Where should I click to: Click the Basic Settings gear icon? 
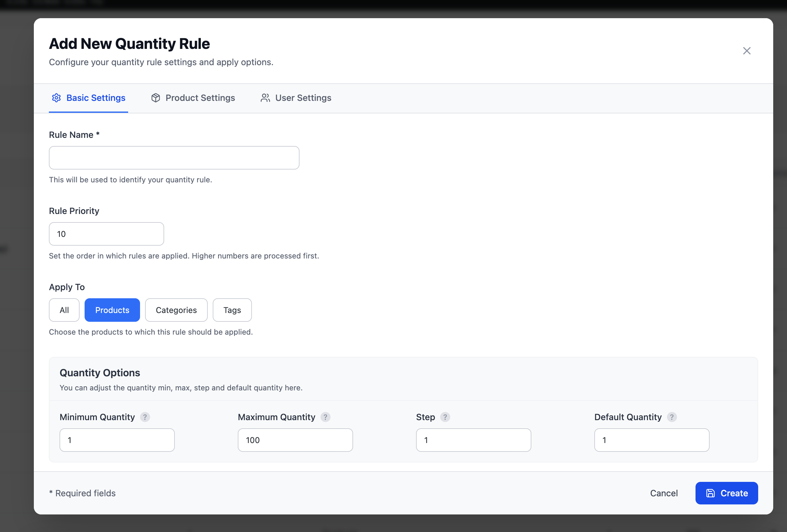(x=56, y=98)
